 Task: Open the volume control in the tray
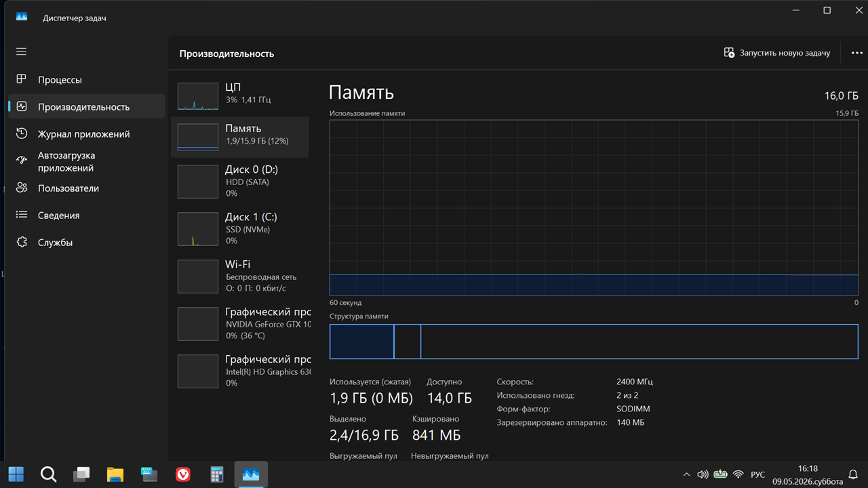703,474
